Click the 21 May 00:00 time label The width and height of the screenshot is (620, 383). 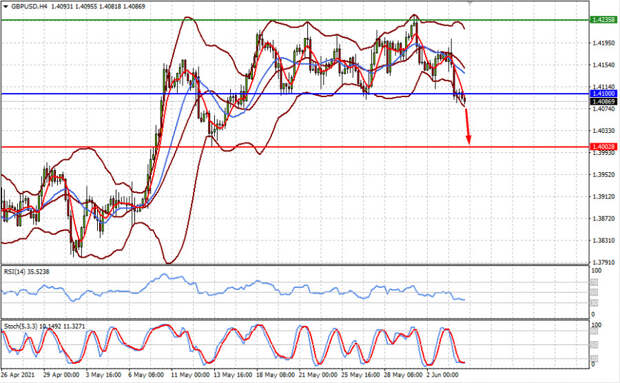point(318,375)
